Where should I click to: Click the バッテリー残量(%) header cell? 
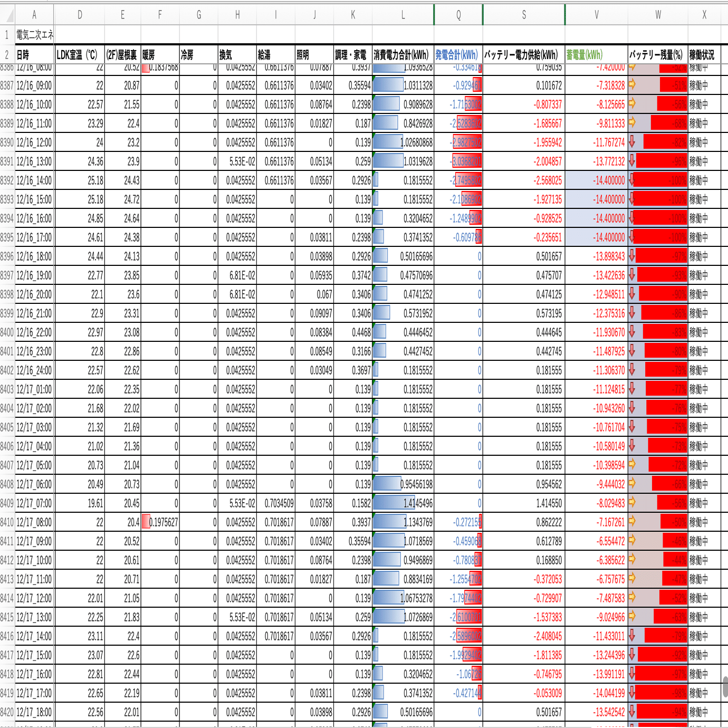click(658, 55)
